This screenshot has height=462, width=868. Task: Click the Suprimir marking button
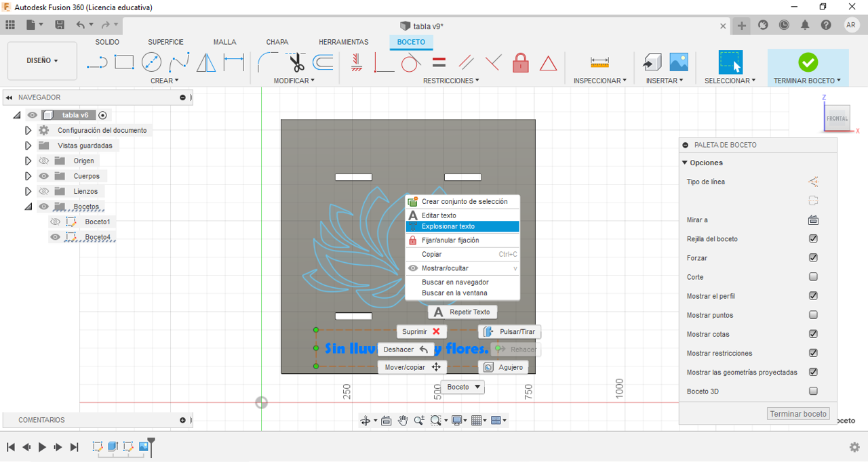(422, 332)
